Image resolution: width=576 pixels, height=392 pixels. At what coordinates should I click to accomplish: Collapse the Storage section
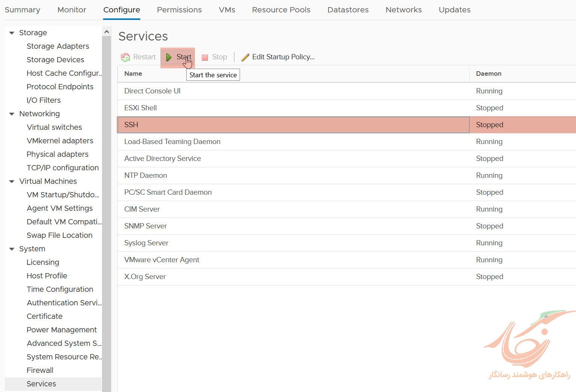click(12, 33)
